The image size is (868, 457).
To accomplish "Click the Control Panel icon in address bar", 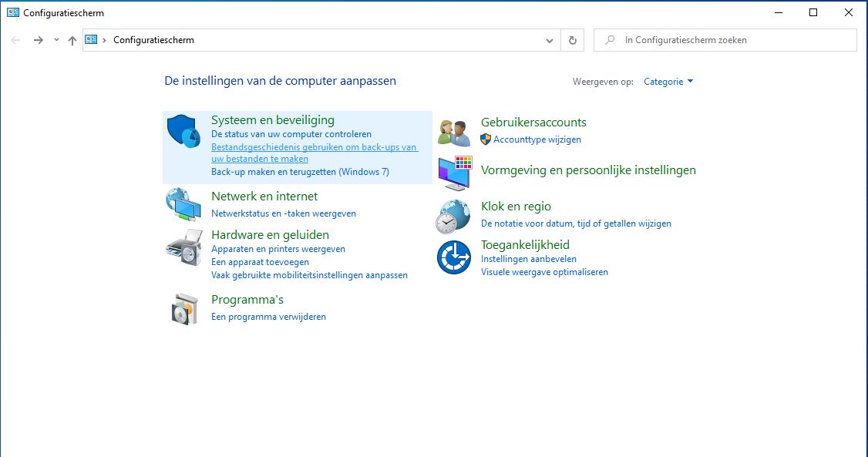I will click(x=91, y=39).
